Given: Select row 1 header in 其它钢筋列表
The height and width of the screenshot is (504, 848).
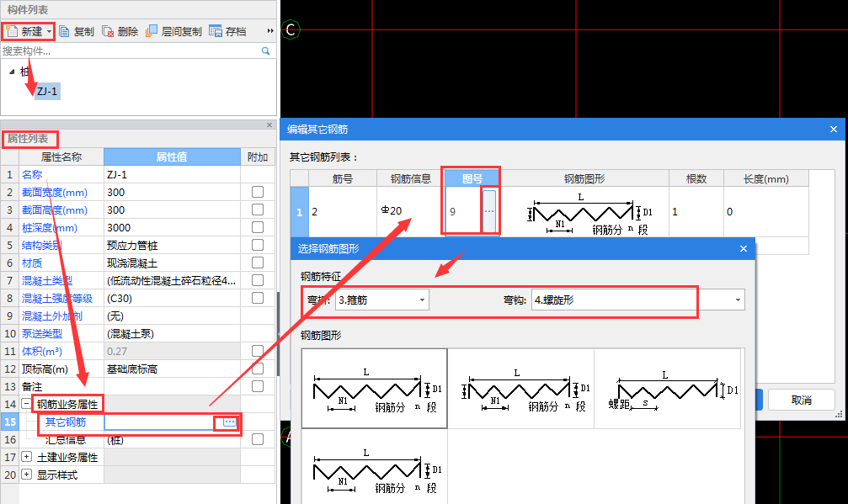Looking at the screenshot, I should point(299,212).
